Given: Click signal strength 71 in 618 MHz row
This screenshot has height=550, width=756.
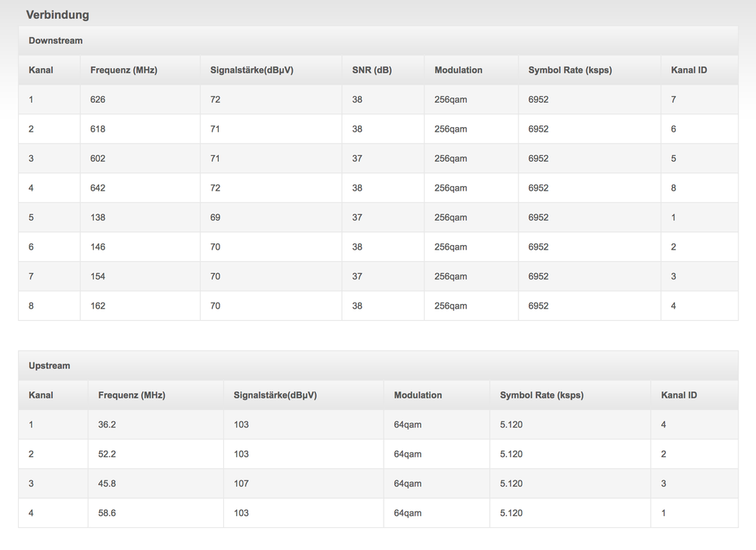Looking at the screenshot, I should (215, 129).
